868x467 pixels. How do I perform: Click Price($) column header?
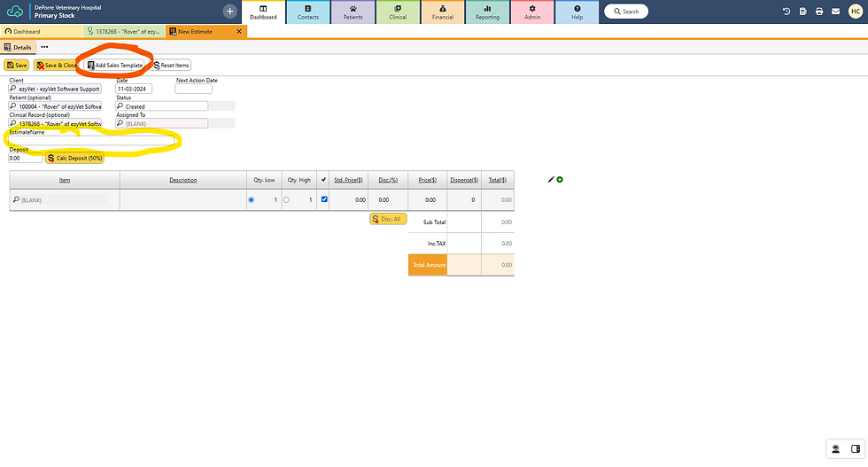pos(427,180)
